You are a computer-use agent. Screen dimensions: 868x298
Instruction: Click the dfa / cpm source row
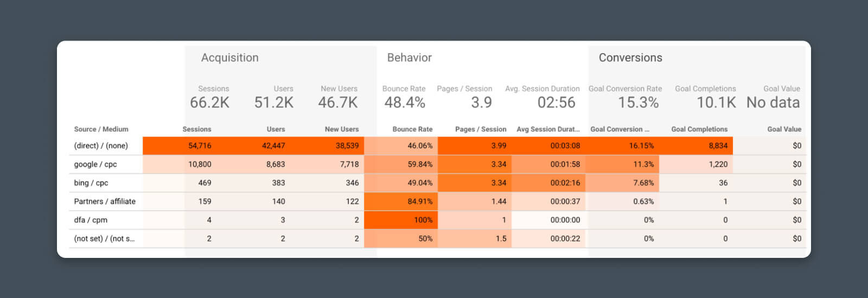point(91,220)
